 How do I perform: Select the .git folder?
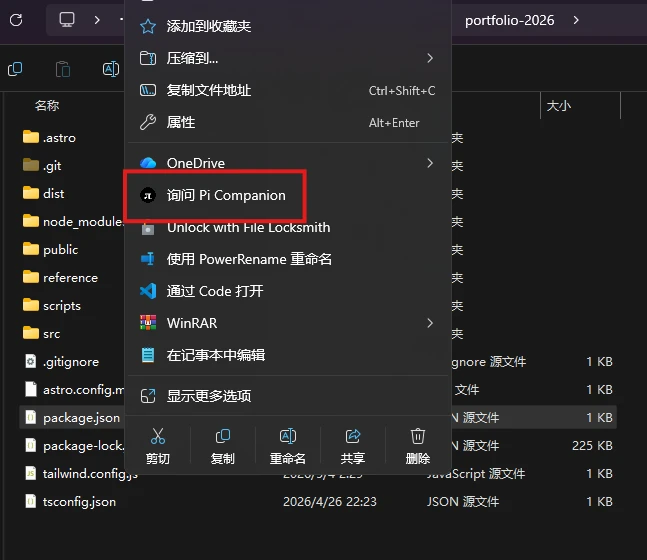click(x=42, y=165)
